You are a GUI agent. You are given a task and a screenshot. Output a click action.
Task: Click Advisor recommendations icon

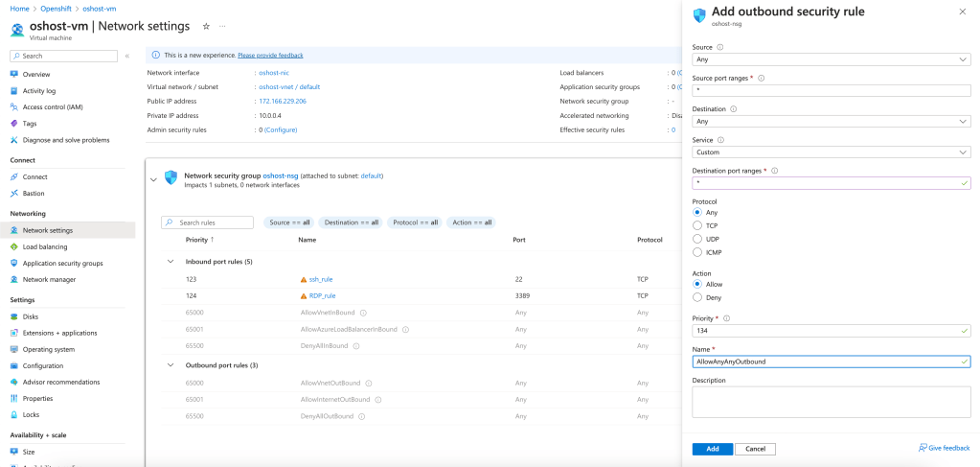[x=14, y=382]
